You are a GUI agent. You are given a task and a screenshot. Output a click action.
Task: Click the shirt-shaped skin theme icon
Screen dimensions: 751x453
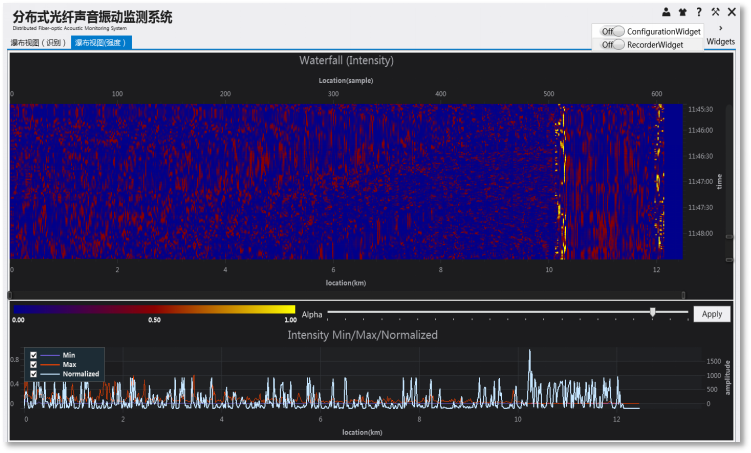(x=683, y=12)
